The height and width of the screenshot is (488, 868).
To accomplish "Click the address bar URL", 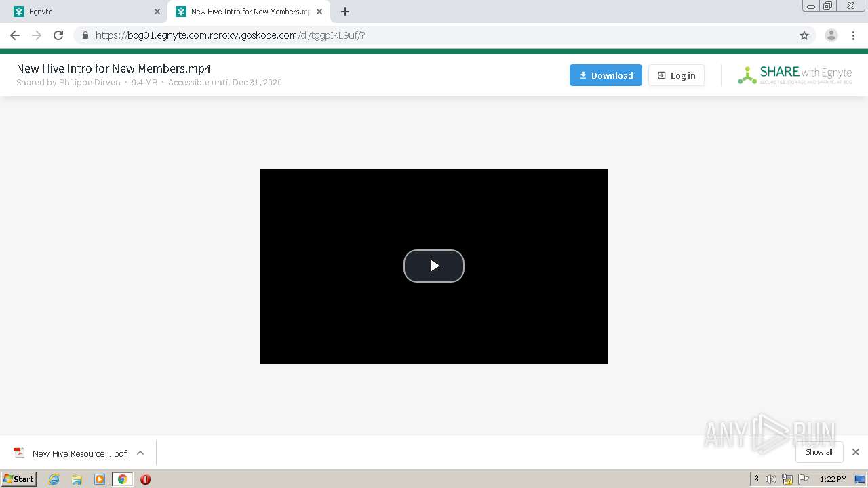I will [231, 35].
